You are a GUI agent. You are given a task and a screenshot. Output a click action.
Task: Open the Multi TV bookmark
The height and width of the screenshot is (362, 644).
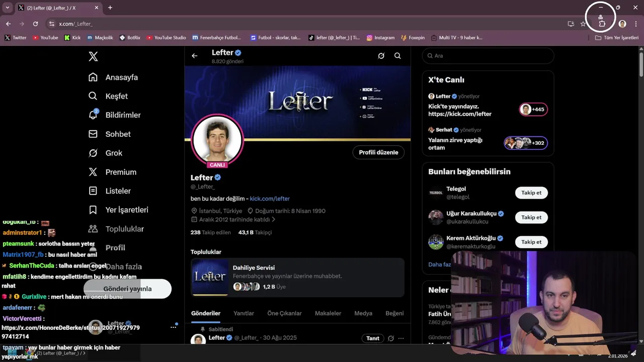point(457,38)
